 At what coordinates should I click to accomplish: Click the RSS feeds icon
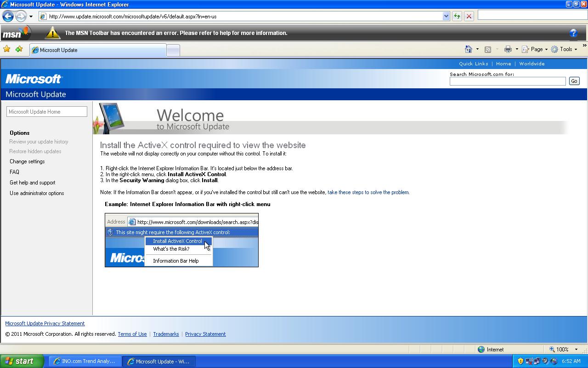click(x=488, y=49)
